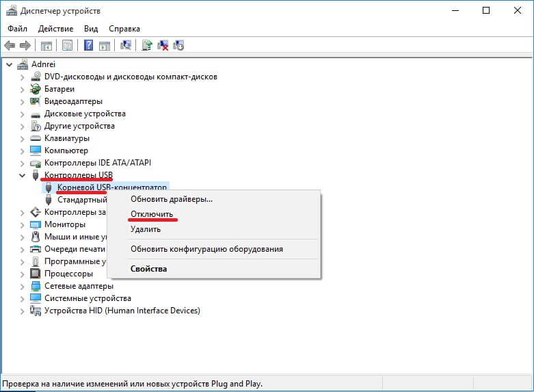The image size is (534, 392).
Task: Click the Properties toolbar icon
Action: 67,46
